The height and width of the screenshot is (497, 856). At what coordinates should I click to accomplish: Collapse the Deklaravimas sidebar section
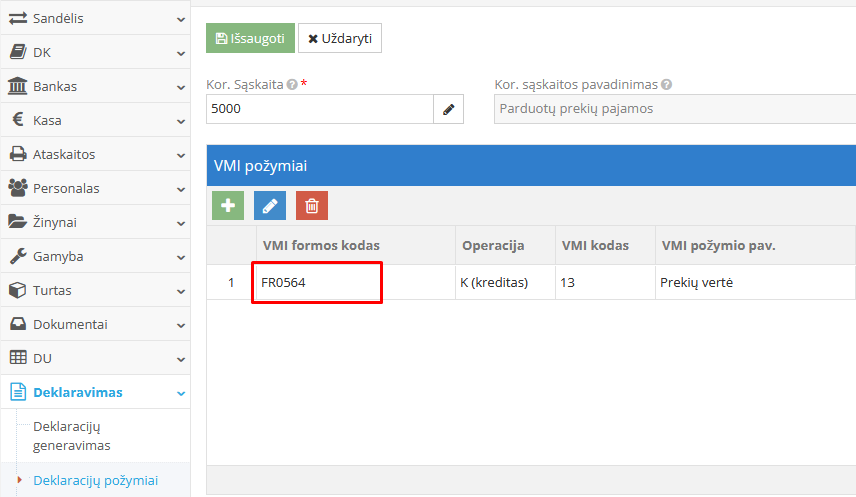[180, 393]
